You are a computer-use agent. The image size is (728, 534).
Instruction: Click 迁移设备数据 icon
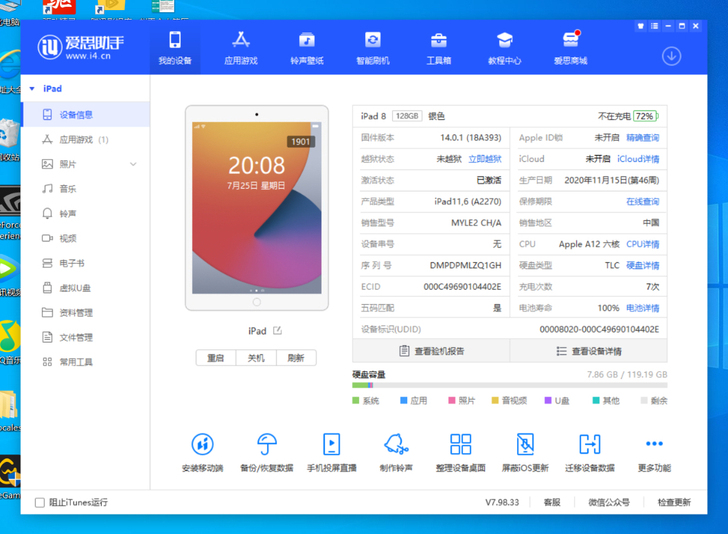[590, 444]
